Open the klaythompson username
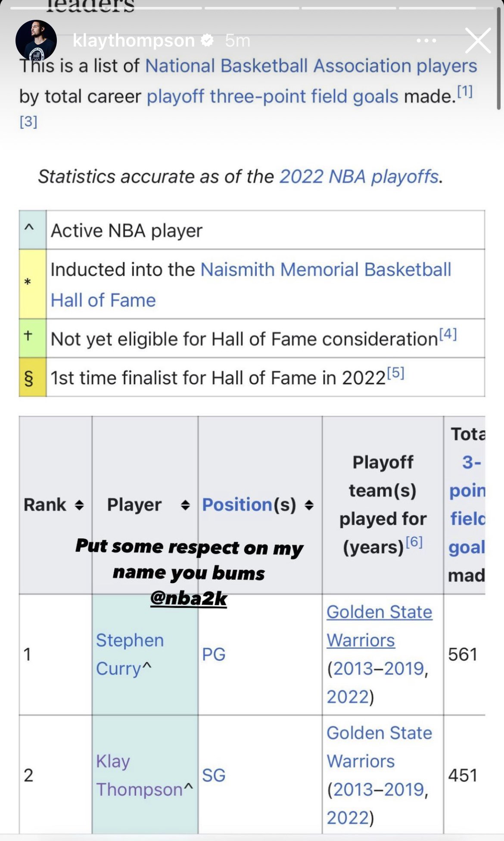 point(134,41)
